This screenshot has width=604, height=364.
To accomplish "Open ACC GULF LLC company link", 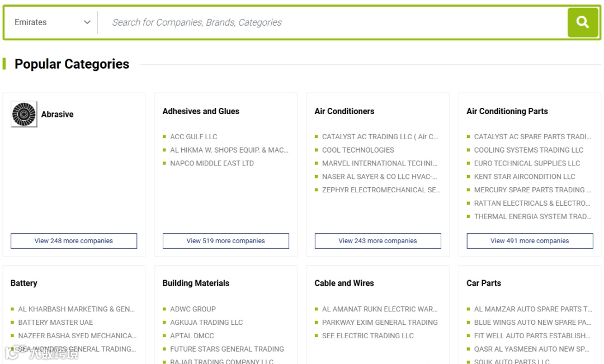I will (194, 136).
